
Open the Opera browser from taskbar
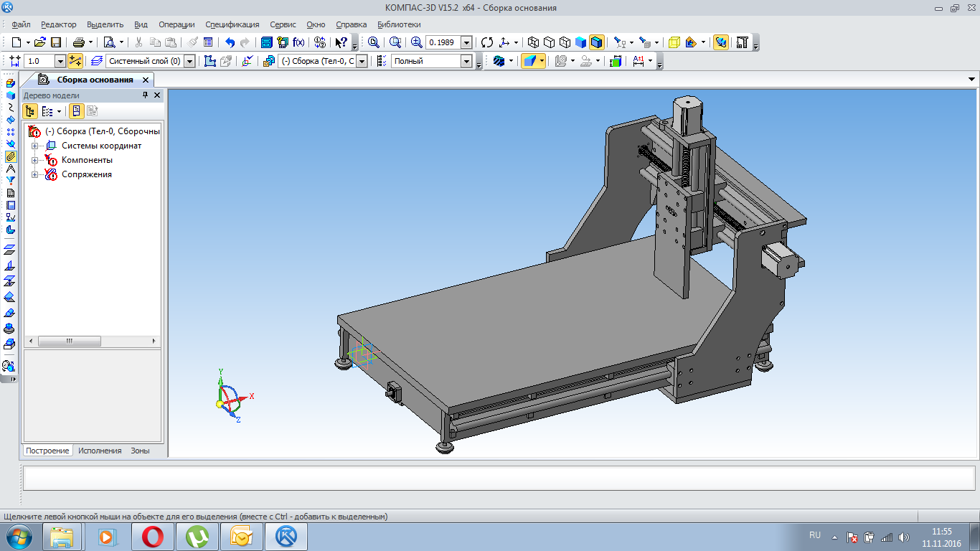[x=152, y=537]
